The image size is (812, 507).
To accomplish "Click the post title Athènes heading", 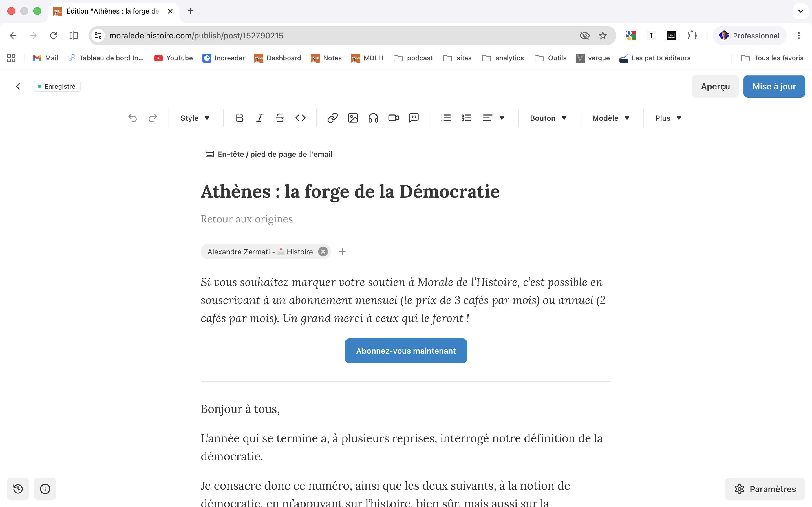I will click(350, 191).
